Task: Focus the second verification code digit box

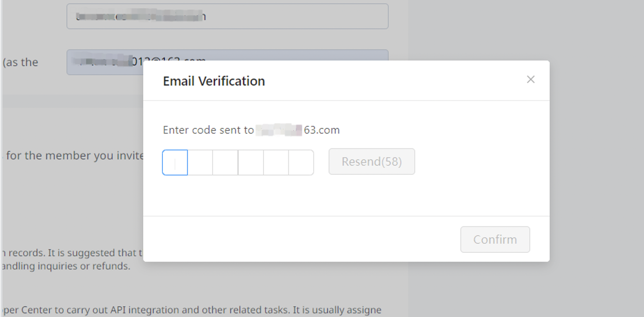Action: click(x=200, y=163)
